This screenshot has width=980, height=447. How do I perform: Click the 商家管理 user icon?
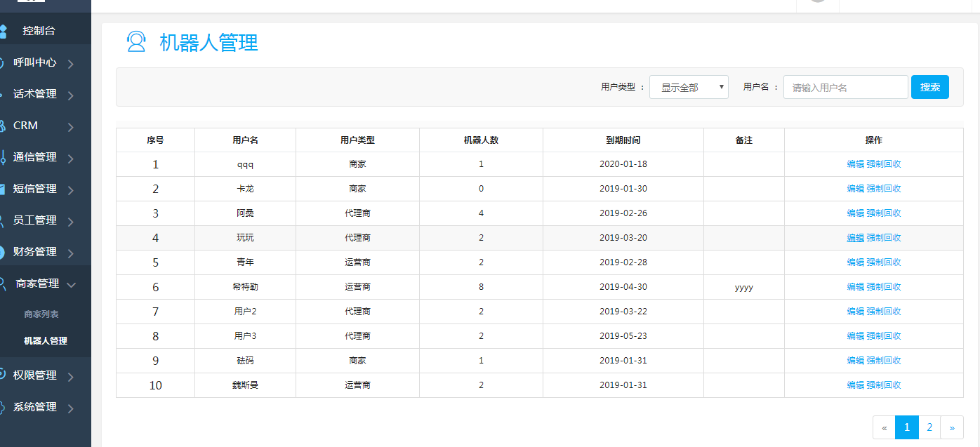[4, 283]
